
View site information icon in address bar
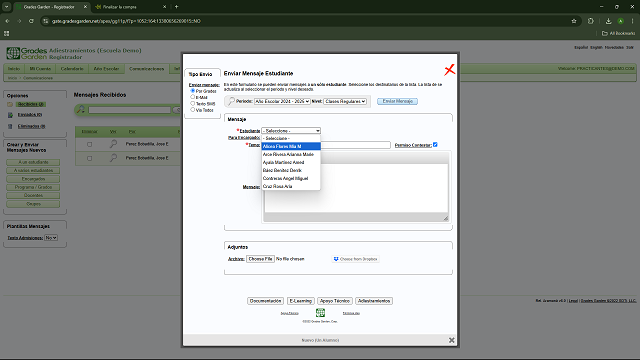click(46, 21)
